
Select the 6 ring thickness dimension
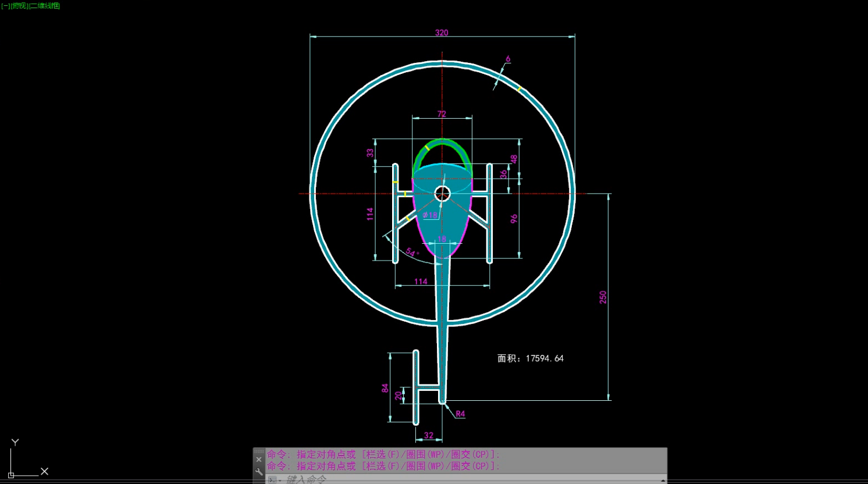tap(508, 59)
